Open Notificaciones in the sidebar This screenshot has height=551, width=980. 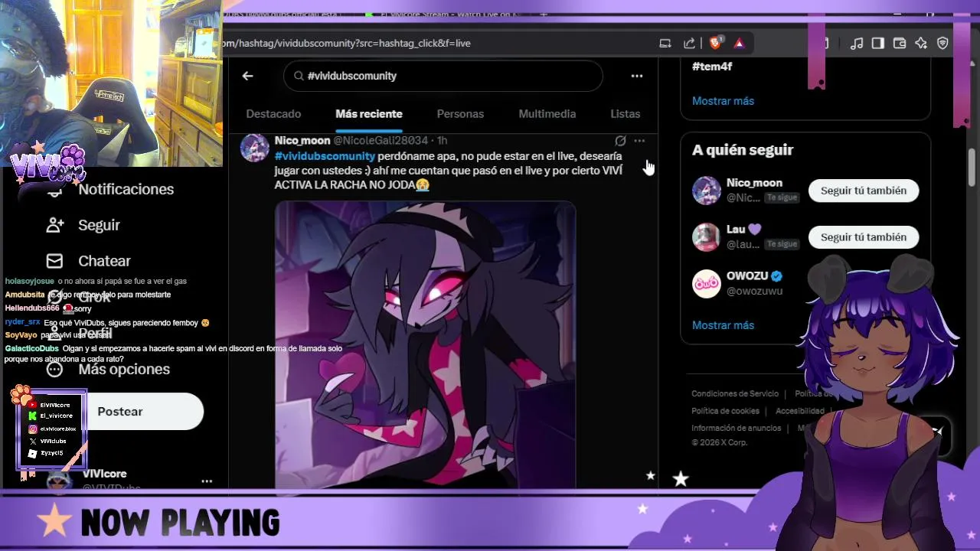pyautogui.click(x=126, y=189)
